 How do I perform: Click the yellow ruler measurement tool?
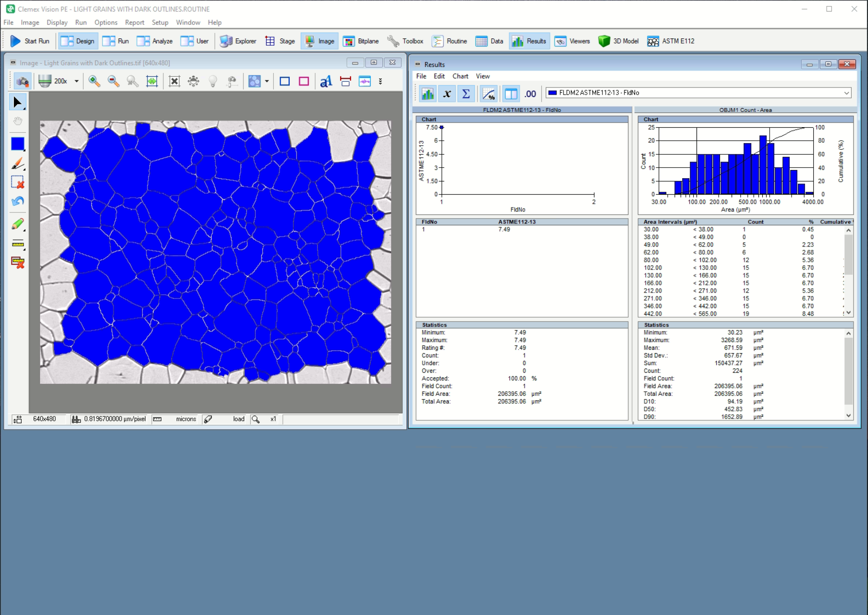(18, 244)
